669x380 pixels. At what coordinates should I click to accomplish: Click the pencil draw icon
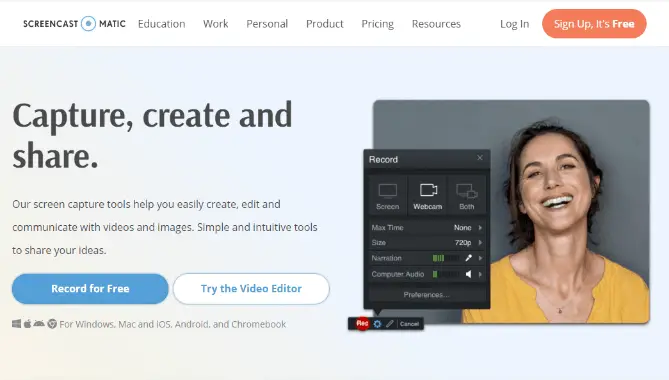coord(390,324)
